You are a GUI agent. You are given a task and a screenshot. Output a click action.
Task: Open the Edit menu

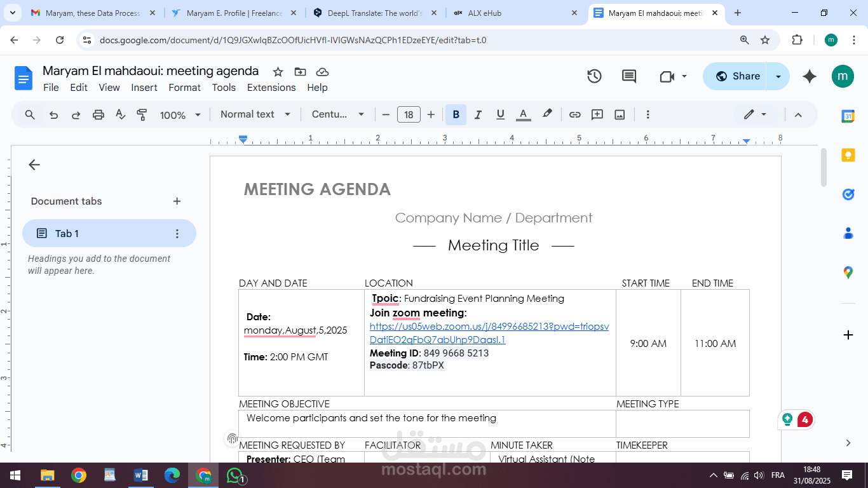coord(79,88)
